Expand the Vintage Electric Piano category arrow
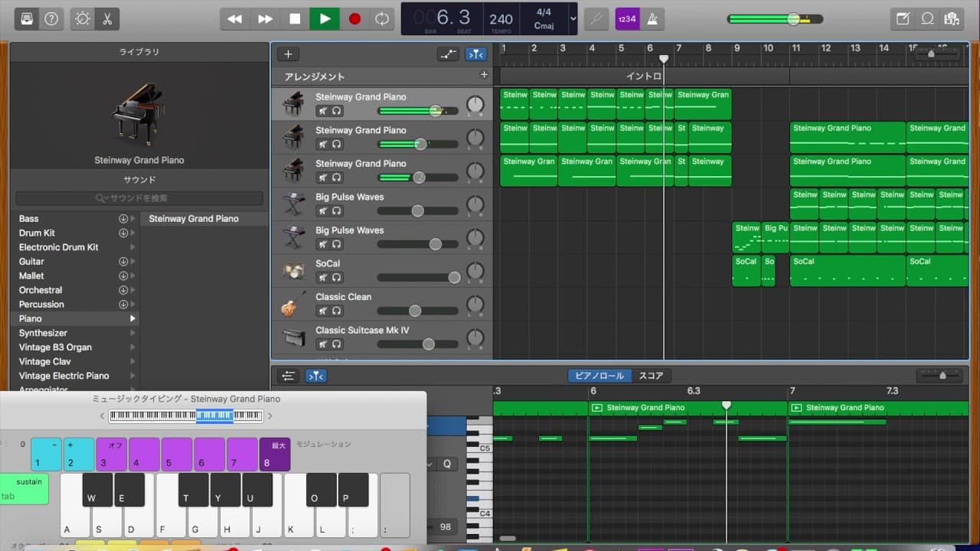 pyautogui.click(x=132, y=376)
